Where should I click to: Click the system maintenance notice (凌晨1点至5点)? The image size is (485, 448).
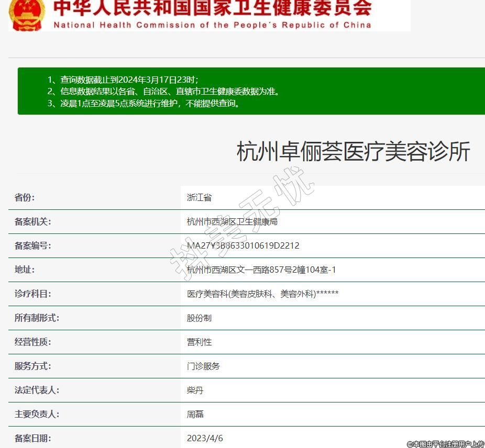[145, 103]
